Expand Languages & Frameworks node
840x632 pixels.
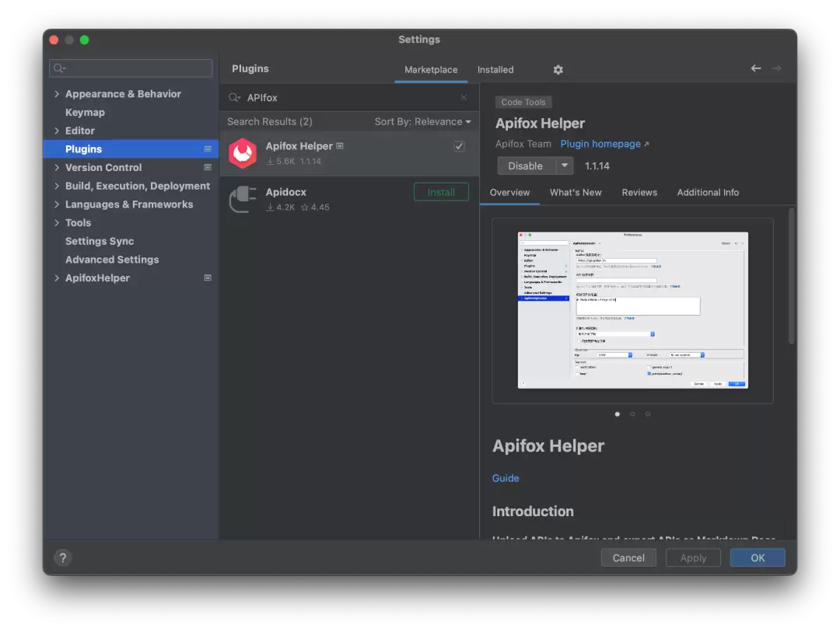pyautogui.click(x=57, y=204)
